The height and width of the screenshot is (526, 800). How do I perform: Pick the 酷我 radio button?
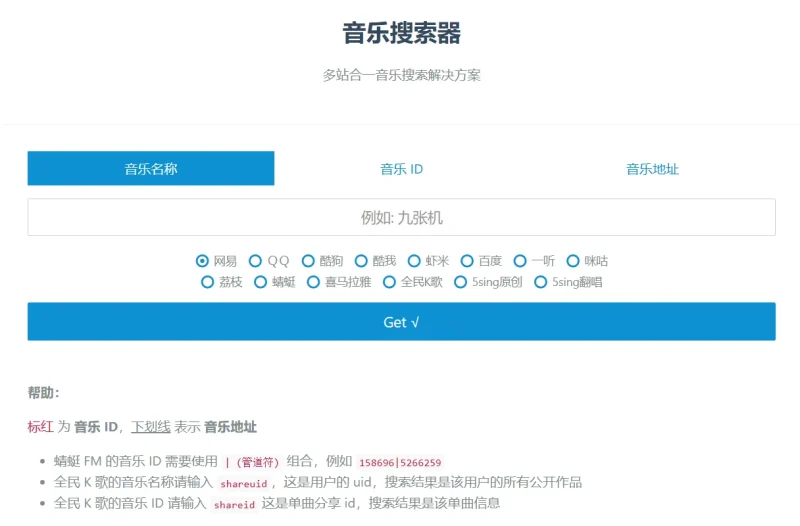pos(361,261)
